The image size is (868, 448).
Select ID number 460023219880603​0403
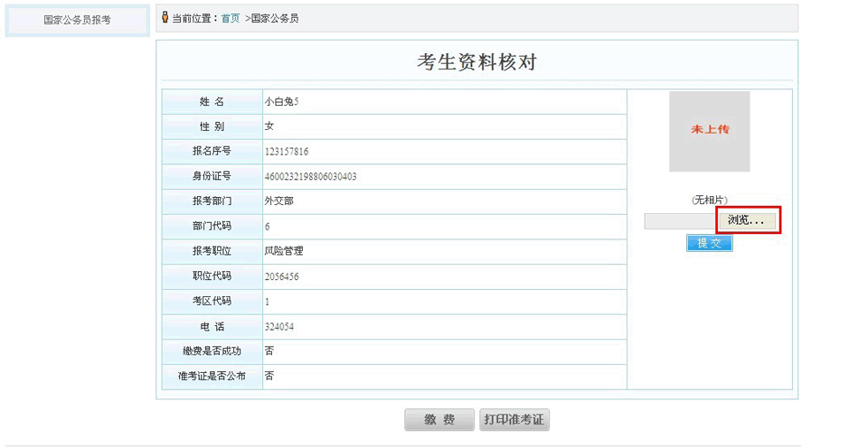point(310,176)
